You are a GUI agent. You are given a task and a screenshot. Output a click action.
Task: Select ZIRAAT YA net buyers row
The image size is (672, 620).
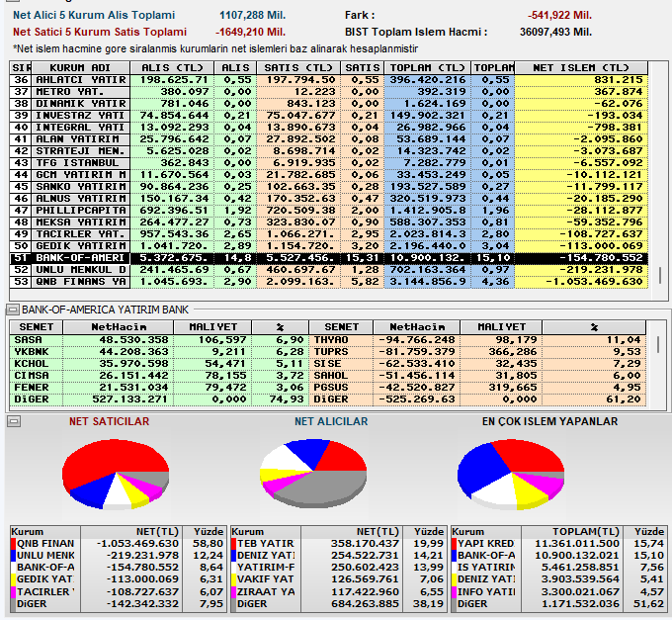(x=338, y=591)
